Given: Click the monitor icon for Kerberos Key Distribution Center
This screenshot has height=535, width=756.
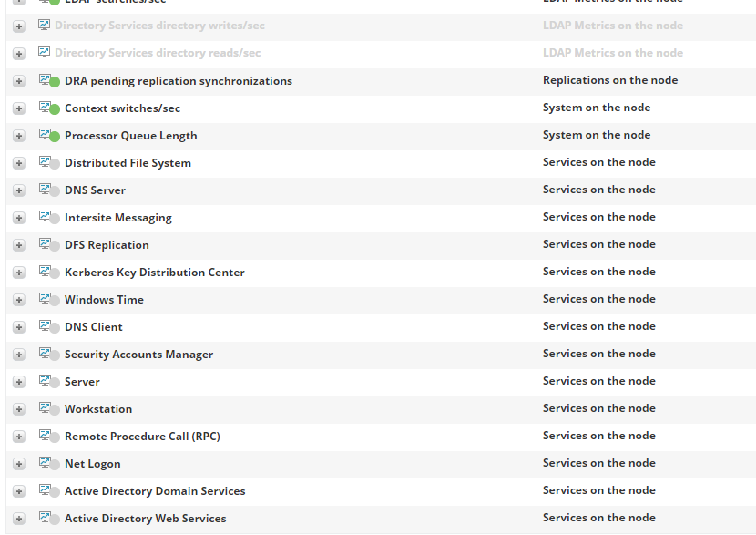Looking at the screenshot, I should point(49,273).
